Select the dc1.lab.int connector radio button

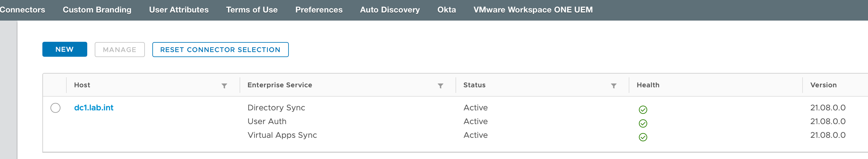pos(55,108)
